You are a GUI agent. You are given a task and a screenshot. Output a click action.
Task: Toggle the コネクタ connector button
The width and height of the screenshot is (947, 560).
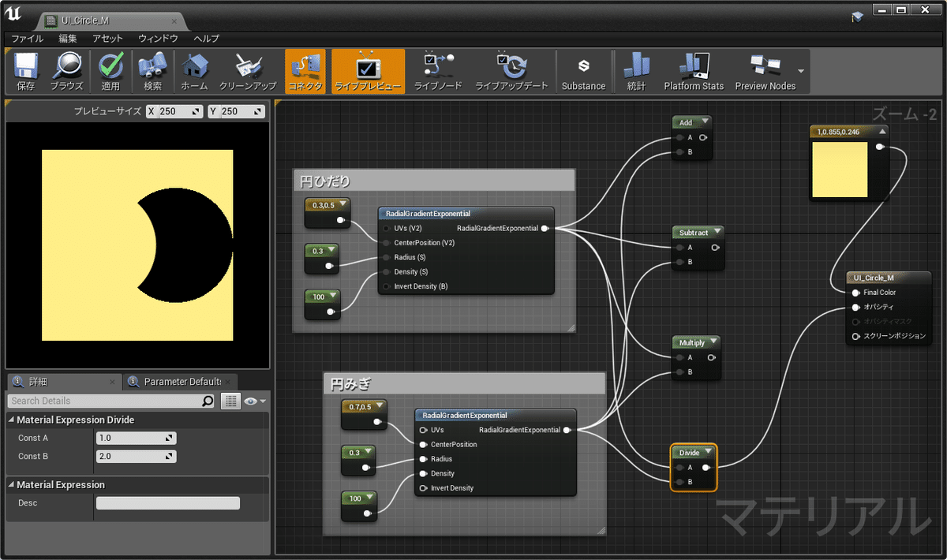(305, 72)
